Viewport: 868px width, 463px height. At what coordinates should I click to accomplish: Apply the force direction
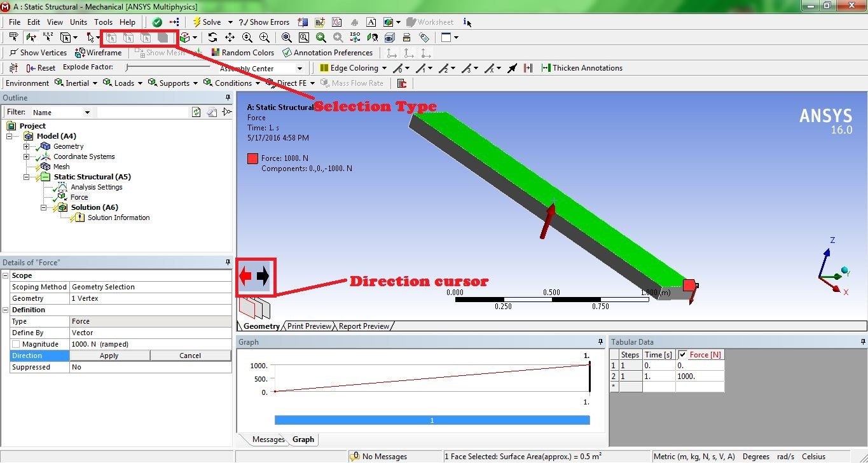point(109,355)
